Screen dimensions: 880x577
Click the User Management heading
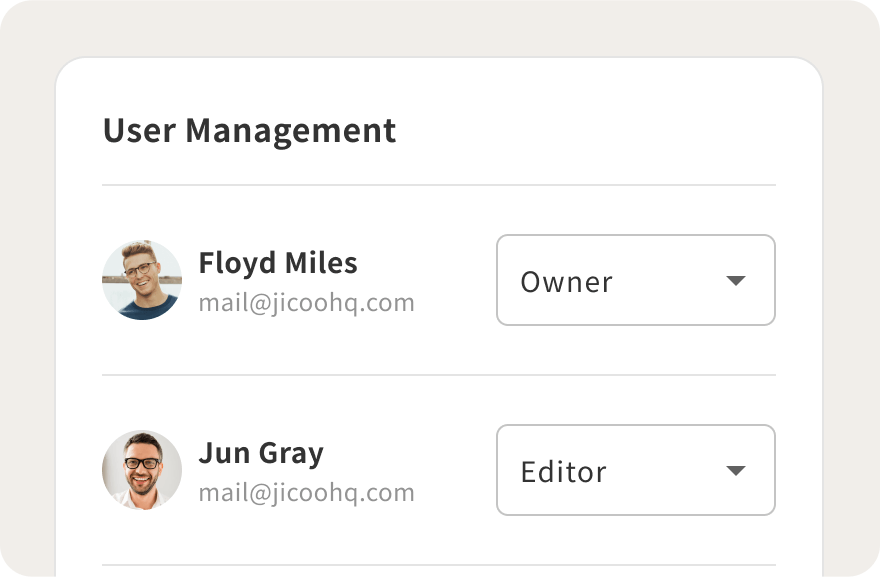pos(249,131)
